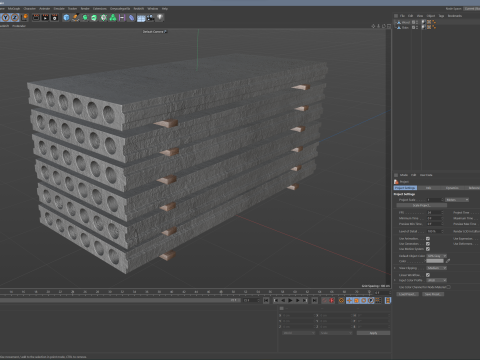Screen dimensions: 480x360
Task: Add a Camera object icon
Action: 150,18
